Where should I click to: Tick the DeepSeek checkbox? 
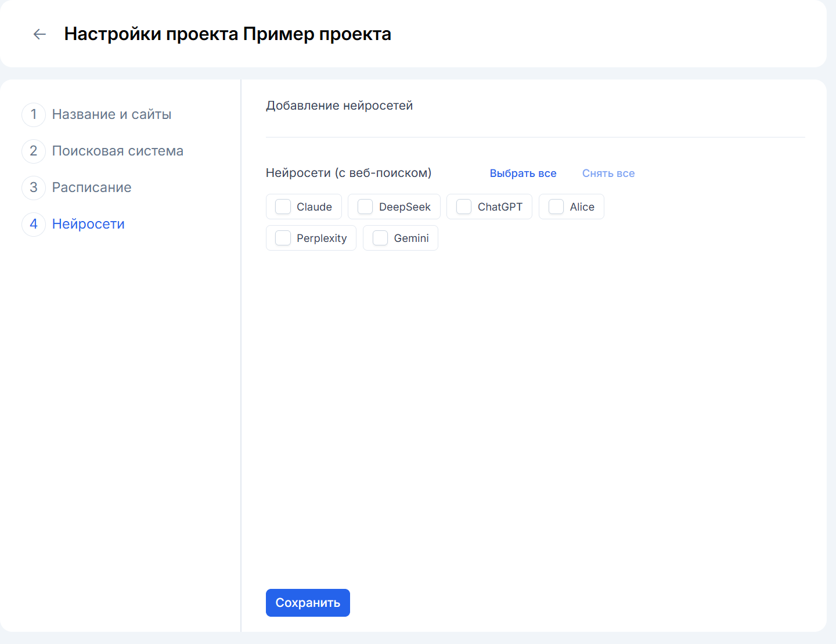pos(365,207)
